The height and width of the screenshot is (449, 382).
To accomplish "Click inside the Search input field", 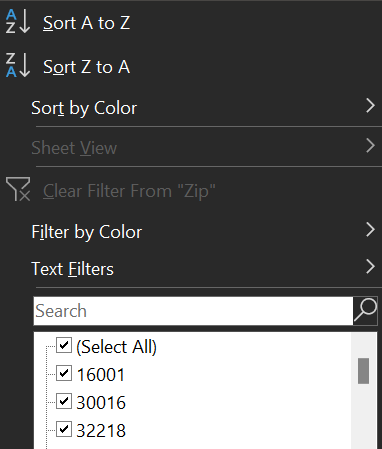I will coord(193,311).
